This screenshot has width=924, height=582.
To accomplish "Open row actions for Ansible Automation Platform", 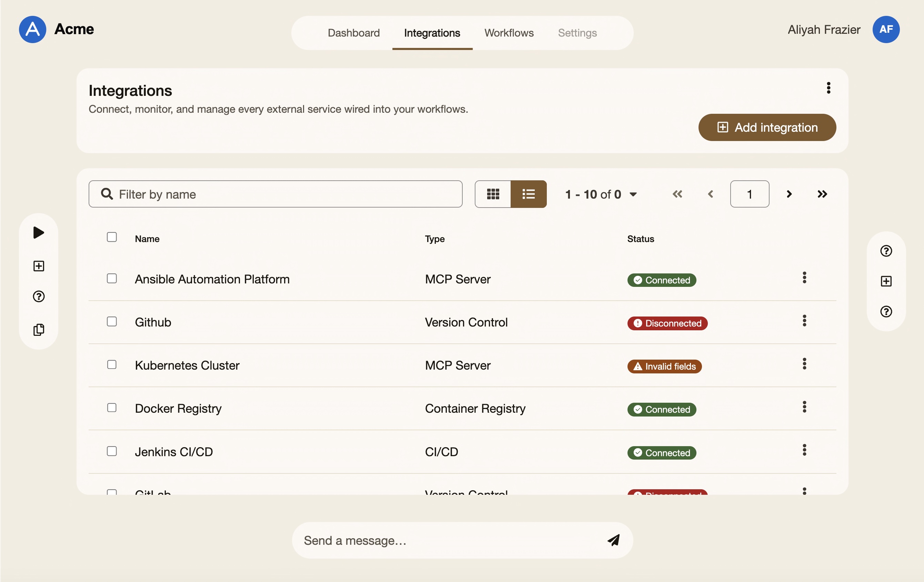I will coord(804,277).
